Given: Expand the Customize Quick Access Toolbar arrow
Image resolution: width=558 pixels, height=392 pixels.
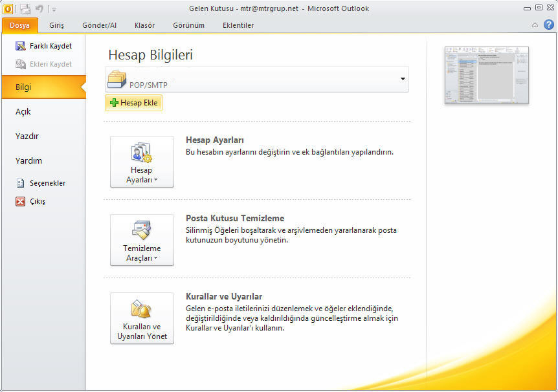Looking at the screenshot, I should (54, 9).
